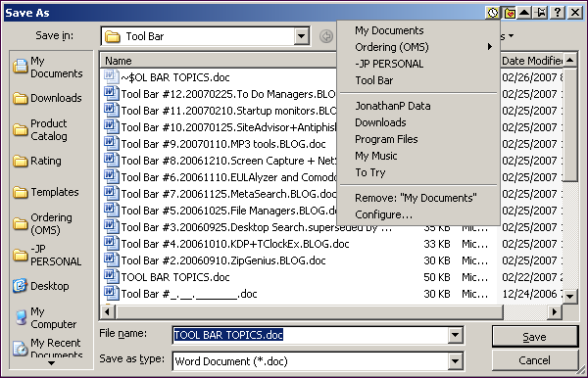
Task: Select file Tool Bar #8 Screen Capture
Action: tap(228, 161)
